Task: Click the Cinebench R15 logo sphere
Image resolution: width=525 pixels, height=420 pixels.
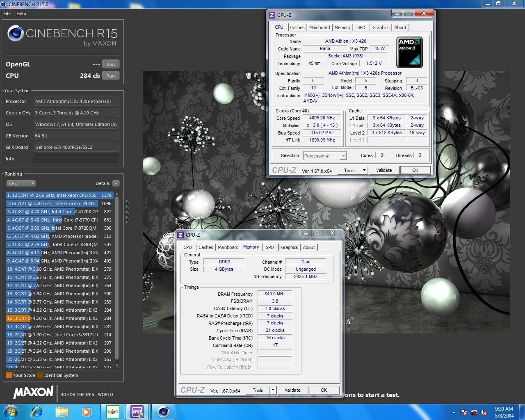Action: (15, 34)
